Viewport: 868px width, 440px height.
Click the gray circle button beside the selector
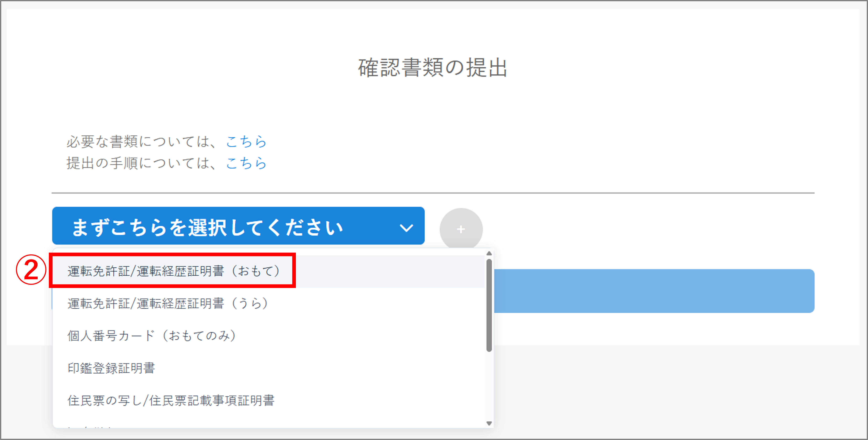461,229
